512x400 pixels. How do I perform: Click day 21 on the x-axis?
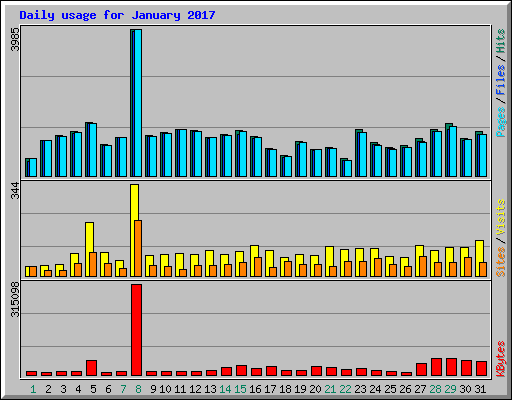click(330, 389)
